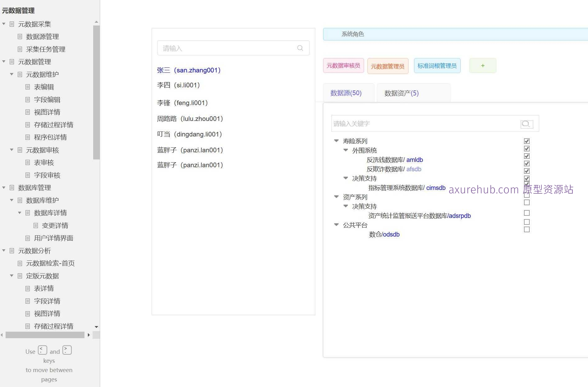
Task: Click the page icon next to 表编辑
Action: (x=28, y=87)
